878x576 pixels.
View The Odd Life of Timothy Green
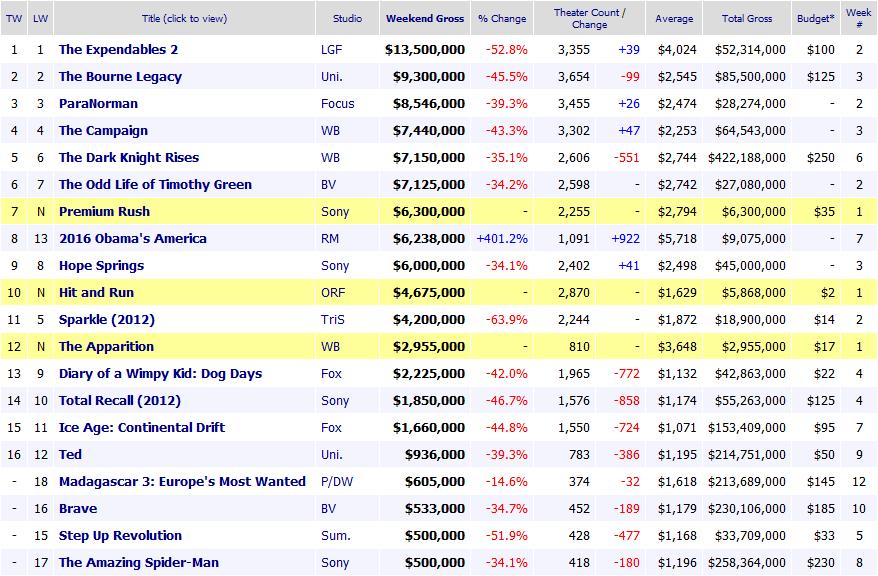click(155, 185)
